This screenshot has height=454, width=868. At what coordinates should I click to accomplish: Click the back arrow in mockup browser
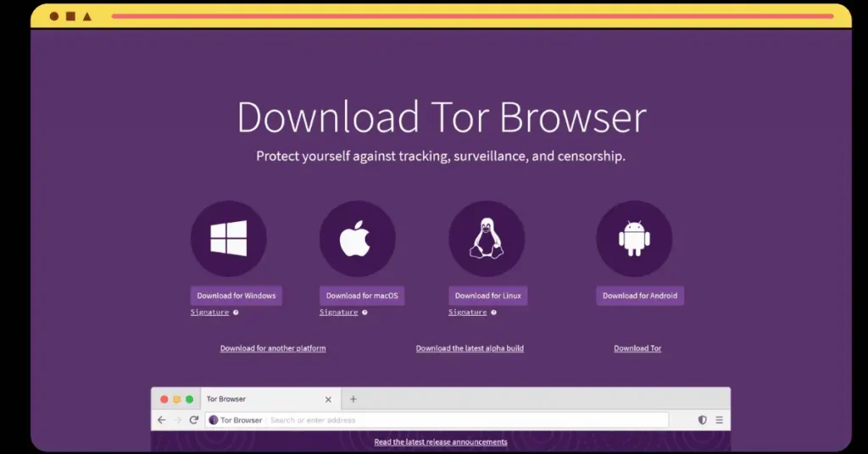point(162,420)
